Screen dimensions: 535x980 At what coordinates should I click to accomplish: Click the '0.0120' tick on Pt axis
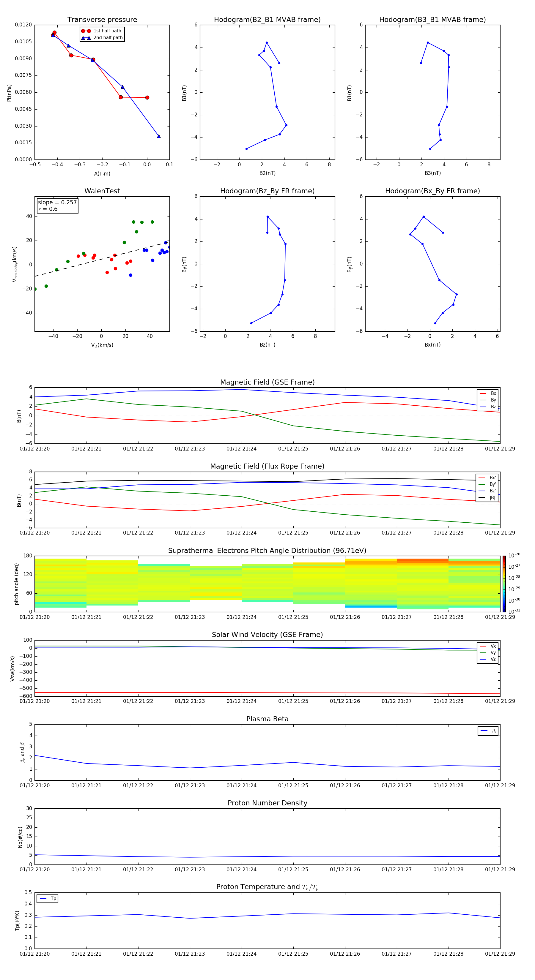23,25
